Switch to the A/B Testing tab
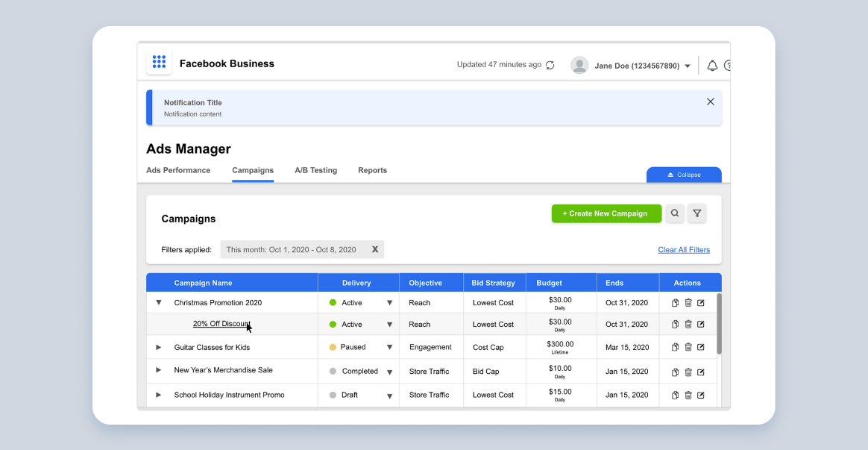 (315, 170)
